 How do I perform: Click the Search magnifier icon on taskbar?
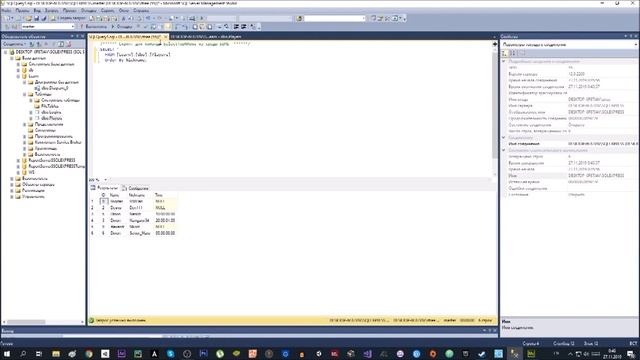coord(23,353)
